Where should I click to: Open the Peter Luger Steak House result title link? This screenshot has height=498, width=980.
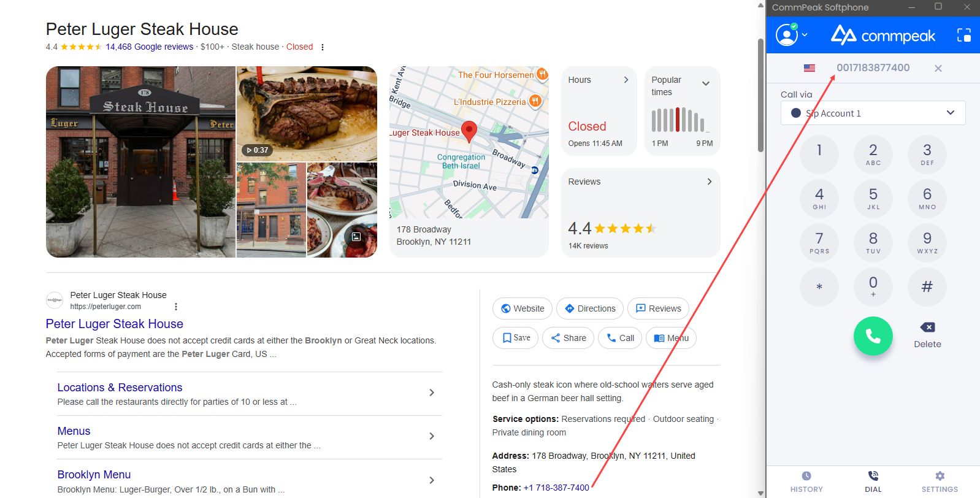click(x=114, y=324)
